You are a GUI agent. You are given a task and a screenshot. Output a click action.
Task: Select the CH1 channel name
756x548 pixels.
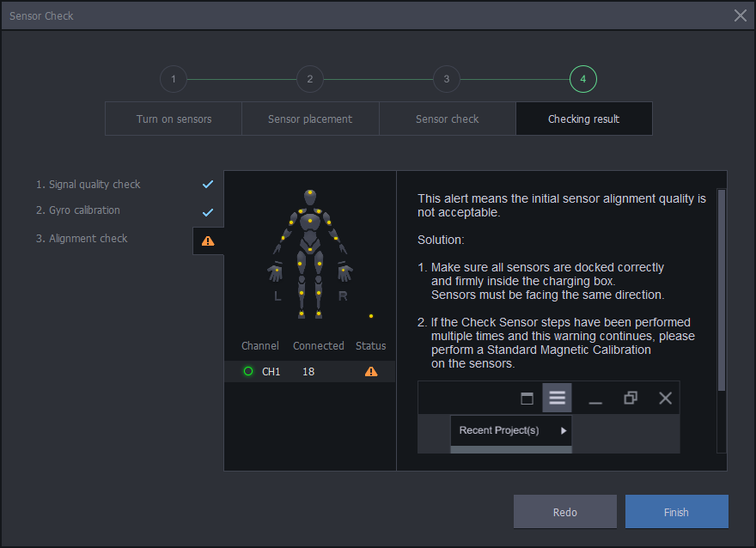point(271,372)
